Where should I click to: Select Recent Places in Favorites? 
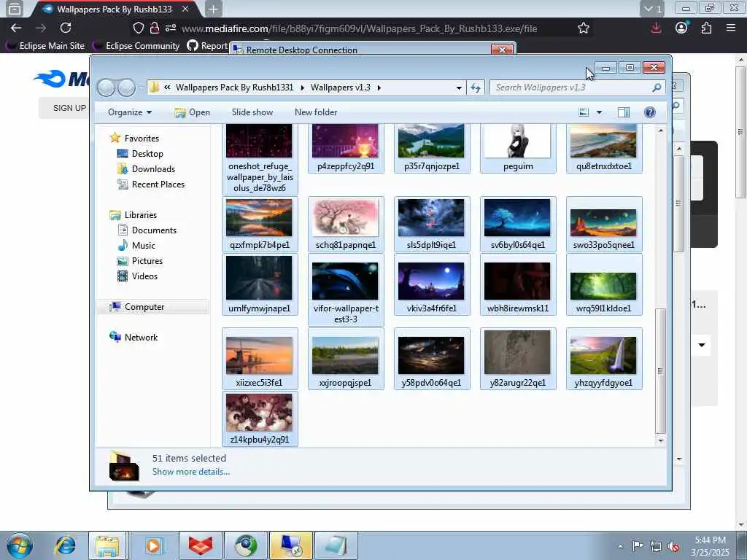[151, 184]
